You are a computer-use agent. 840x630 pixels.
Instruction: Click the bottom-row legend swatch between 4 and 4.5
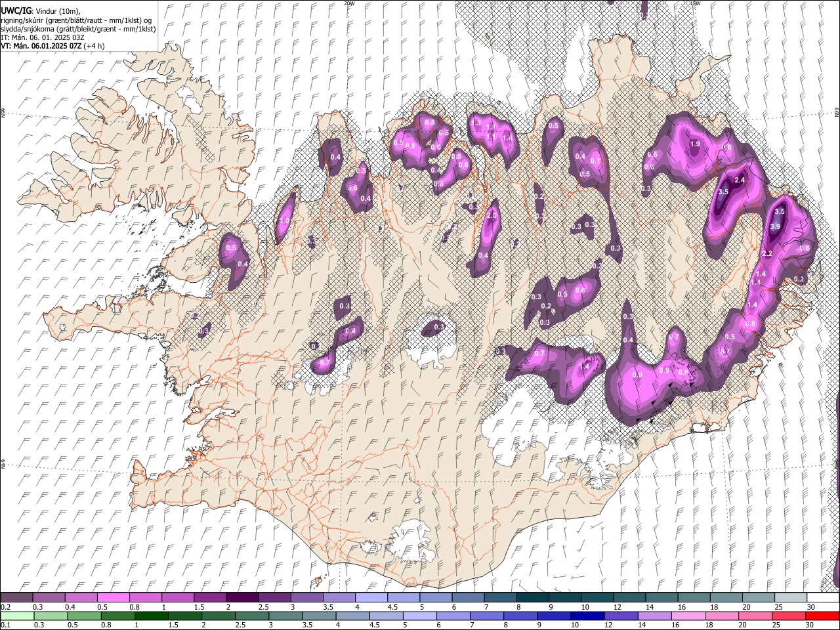point(353,616)
